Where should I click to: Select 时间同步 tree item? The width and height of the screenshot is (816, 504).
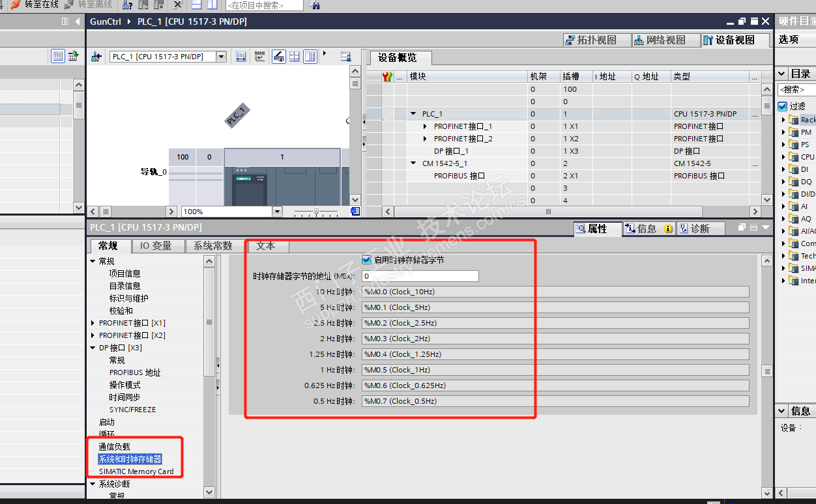(x=124, y=397)
